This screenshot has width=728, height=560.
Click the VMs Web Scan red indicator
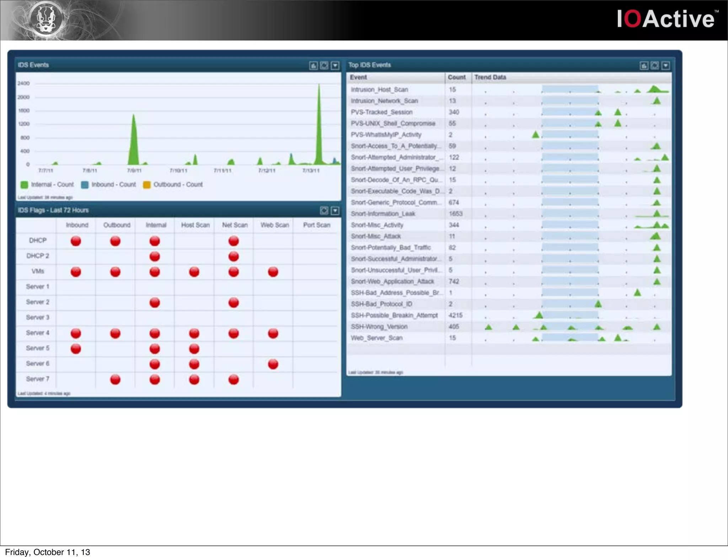273,272
